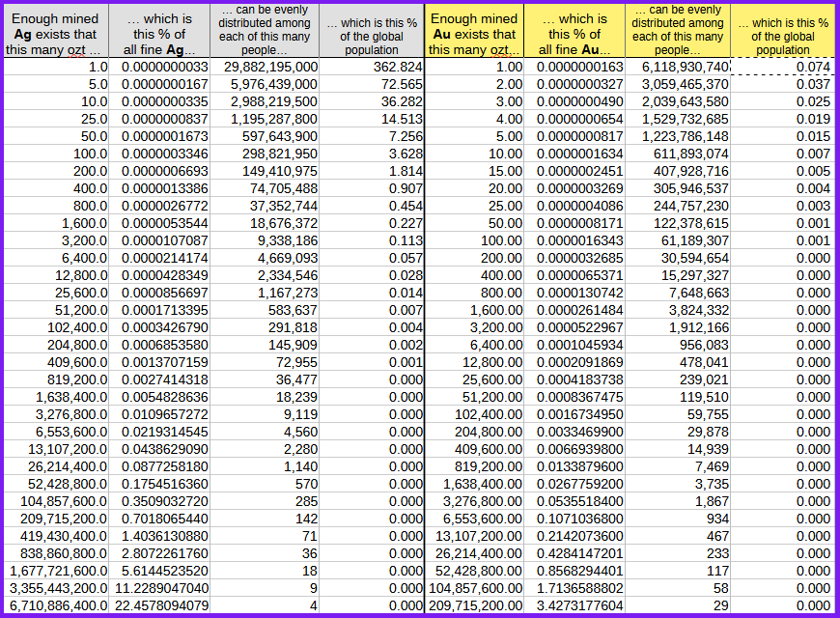Click cell showing 1,223,786,148
The image size is (840, 618).
(x=678, y=136)
